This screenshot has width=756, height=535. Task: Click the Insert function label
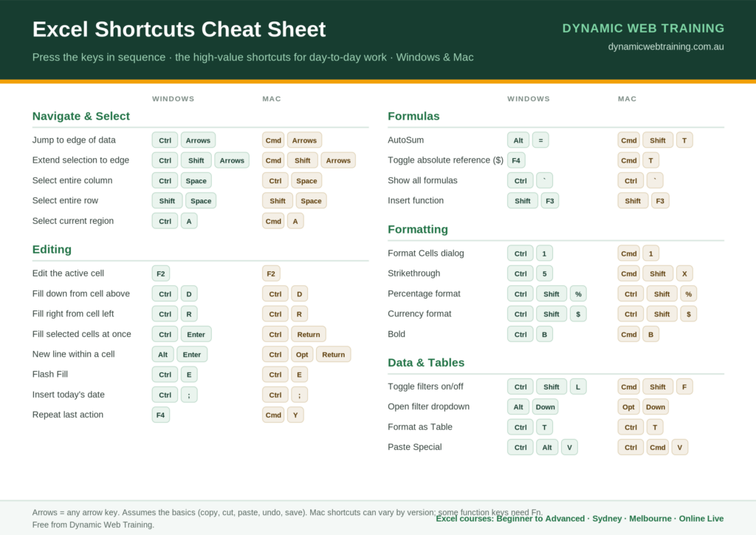click(x=416, y=201)
